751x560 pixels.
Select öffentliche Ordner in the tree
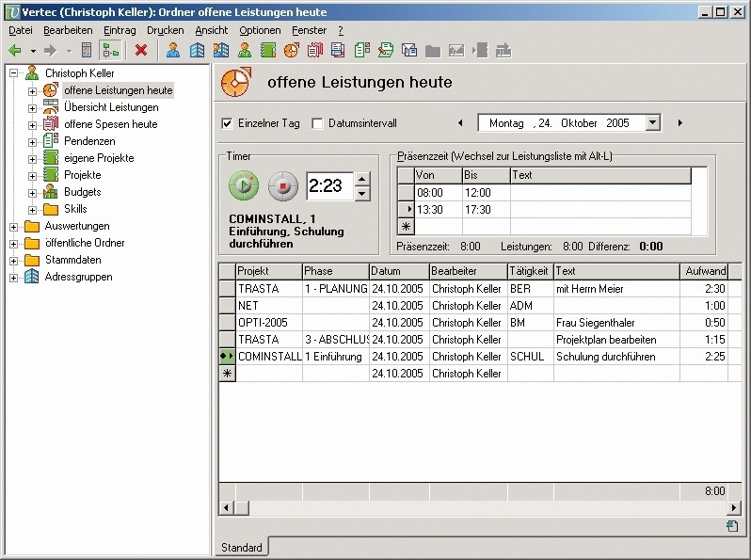85,243
